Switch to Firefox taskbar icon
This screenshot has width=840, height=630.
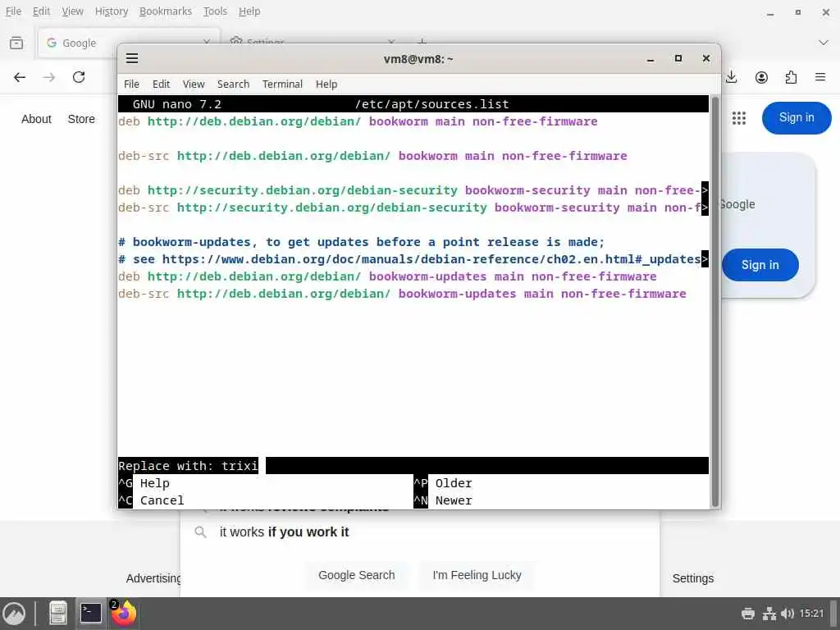click(124, 614)
